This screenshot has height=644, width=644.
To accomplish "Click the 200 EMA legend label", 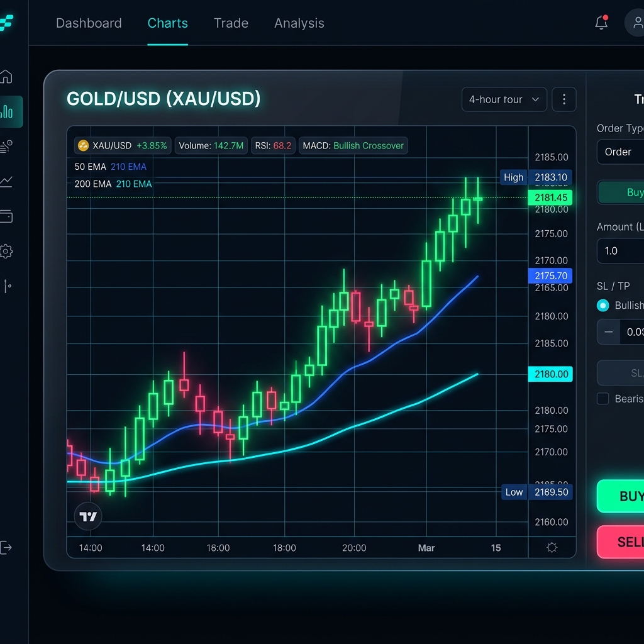I will [x=93, y=184].
